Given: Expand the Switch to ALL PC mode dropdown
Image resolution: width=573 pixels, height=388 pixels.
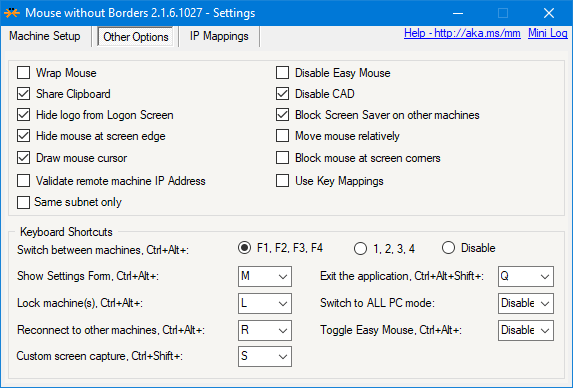Looking at the screenshot, I should click(526, 303).
